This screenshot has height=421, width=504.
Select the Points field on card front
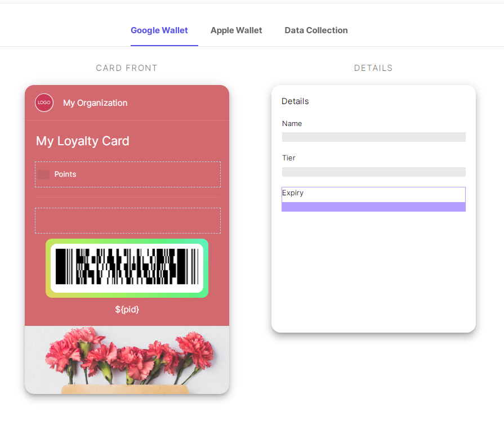128,174
